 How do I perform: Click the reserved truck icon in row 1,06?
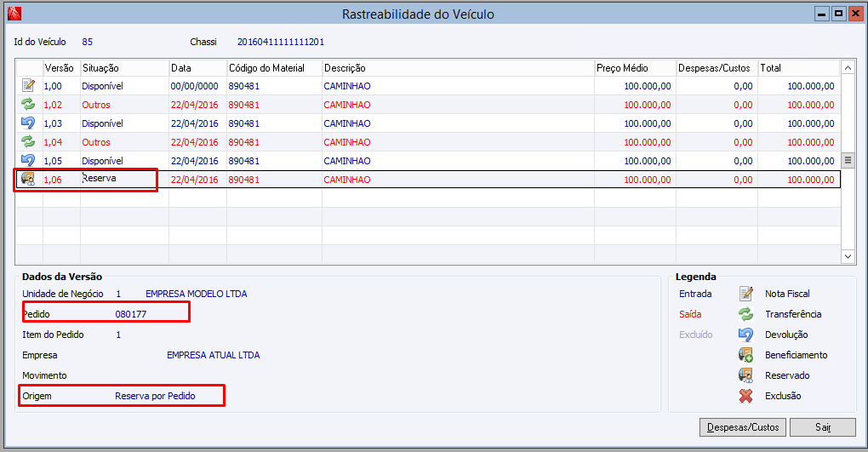pos(28,179)
